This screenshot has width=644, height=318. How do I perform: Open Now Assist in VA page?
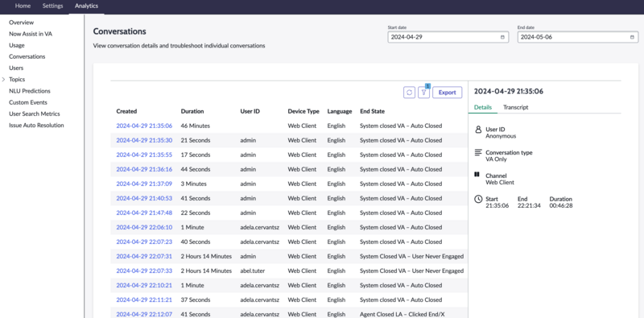coord(31,34)
